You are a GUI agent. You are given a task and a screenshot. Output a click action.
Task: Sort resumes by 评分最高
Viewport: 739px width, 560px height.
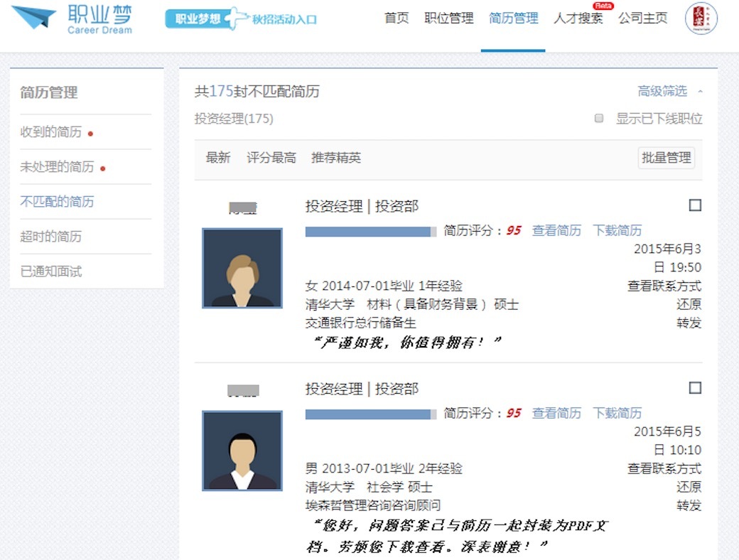[271, 158]
